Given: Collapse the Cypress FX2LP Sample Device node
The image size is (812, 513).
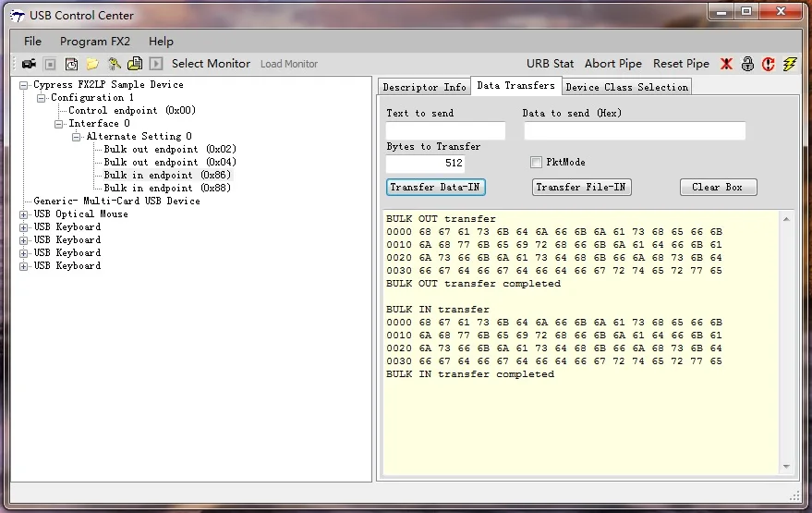Looking at the screenshot, I should coord(24,85).
